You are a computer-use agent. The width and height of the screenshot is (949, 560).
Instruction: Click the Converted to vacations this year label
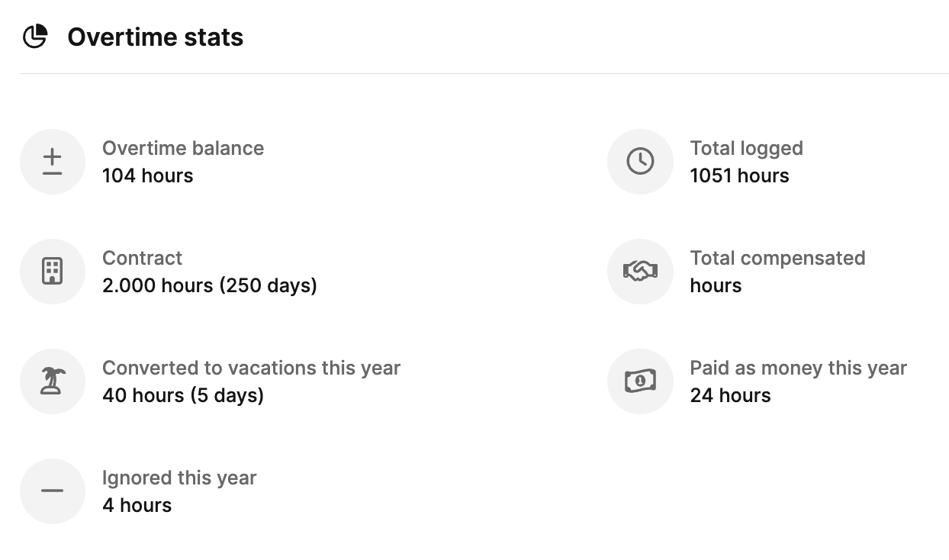[x=251, y=368]
